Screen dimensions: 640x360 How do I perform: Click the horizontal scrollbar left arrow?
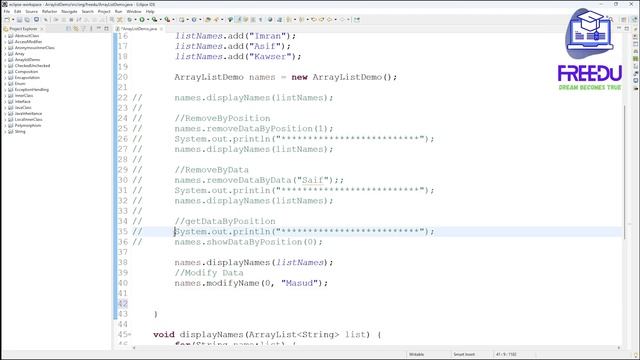pyautogui.click(x=134, y=348)
